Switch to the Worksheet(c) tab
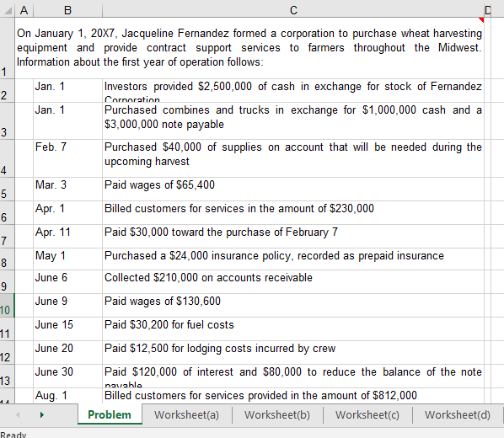The width and height of the screenshot is (504, 438). 367,414
